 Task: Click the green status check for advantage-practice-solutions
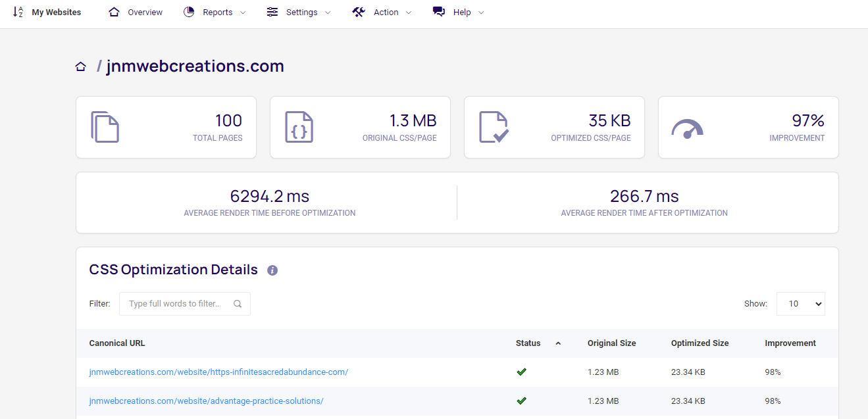(x=521, y=401)
